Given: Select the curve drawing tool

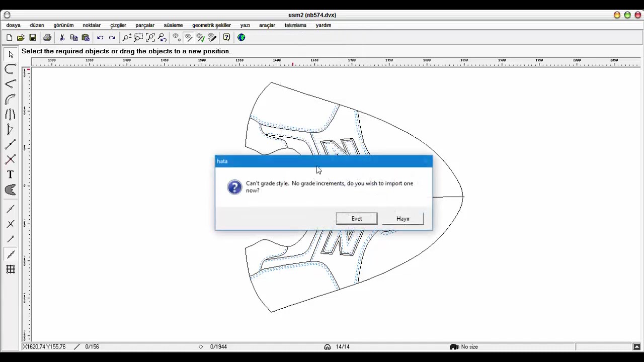Looking at the screenshot, I should (x=11, y=69).
